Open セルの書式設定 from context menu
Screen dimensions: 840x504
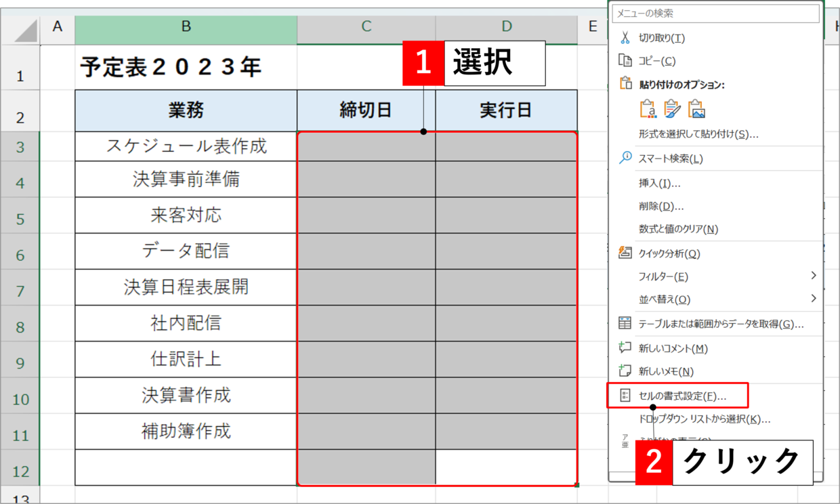(681, 396)
